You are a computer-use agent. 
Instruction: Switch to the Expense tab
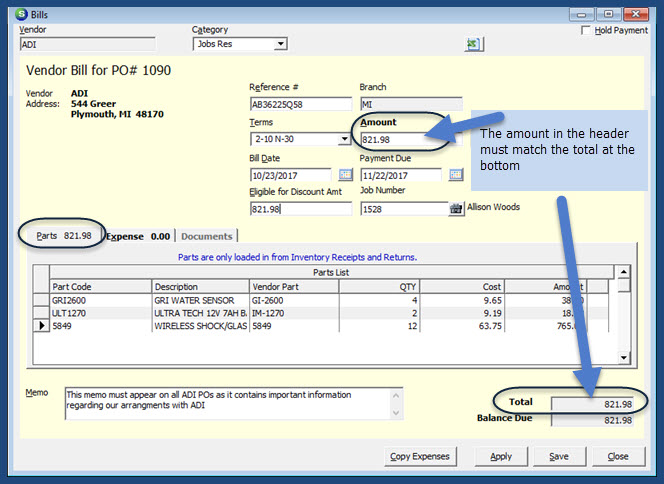tap(137, 236)
